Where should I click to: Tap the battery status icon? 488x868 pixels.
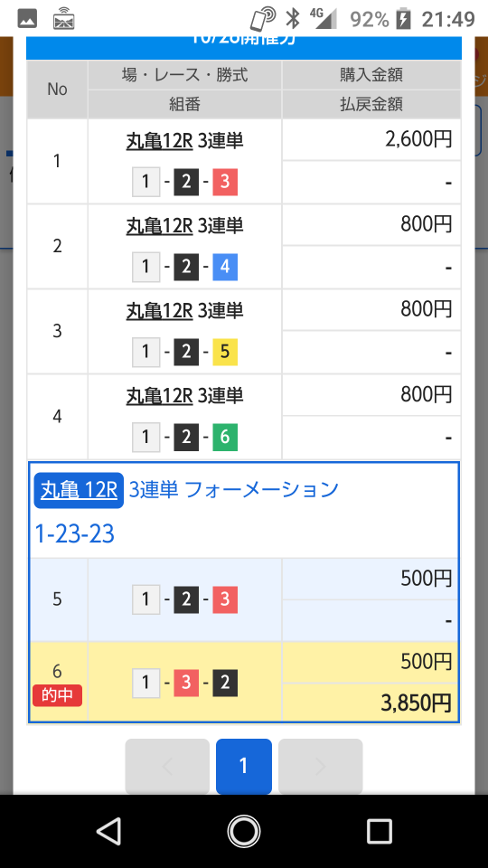point(405,19)
